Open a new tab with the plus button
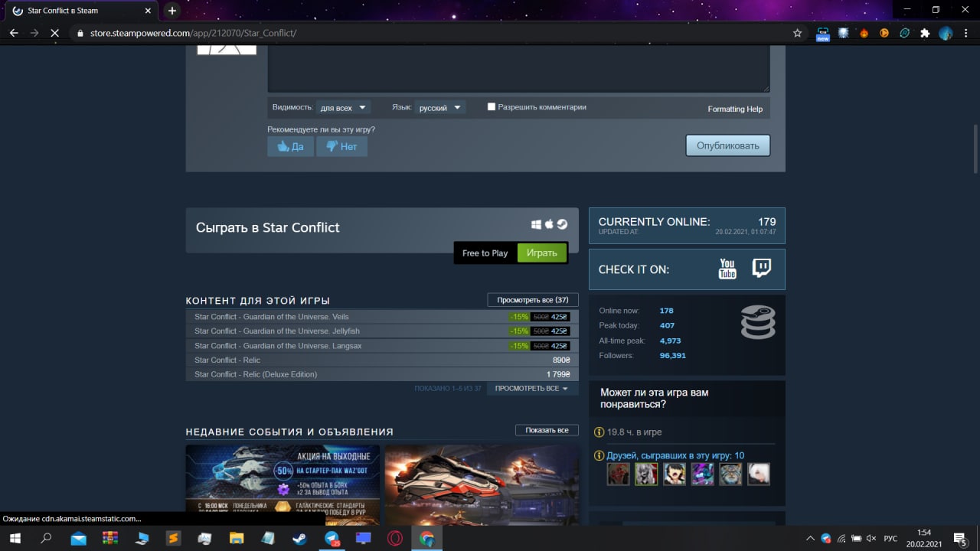This screenshot has height=551, width=980. [172, 11]
